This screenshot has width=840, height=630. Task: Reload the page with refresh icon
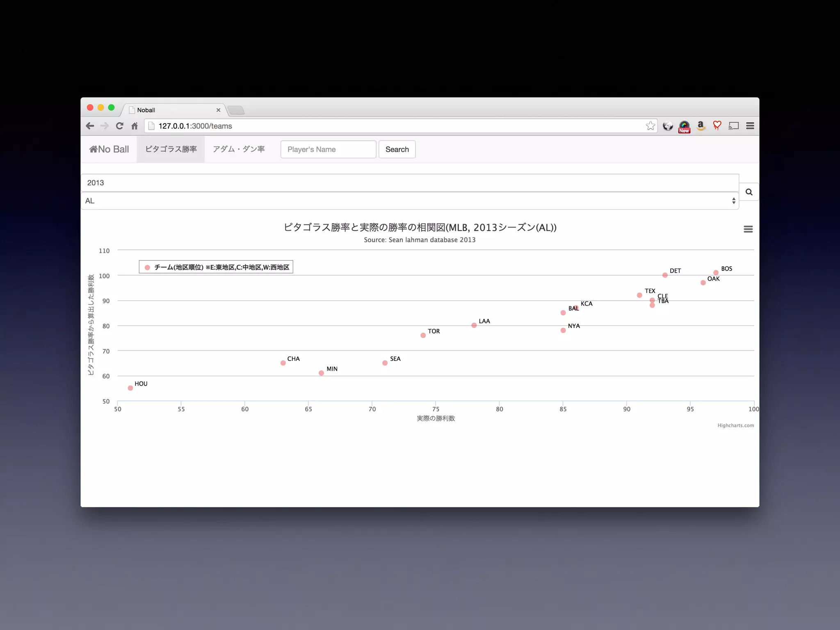119,126
